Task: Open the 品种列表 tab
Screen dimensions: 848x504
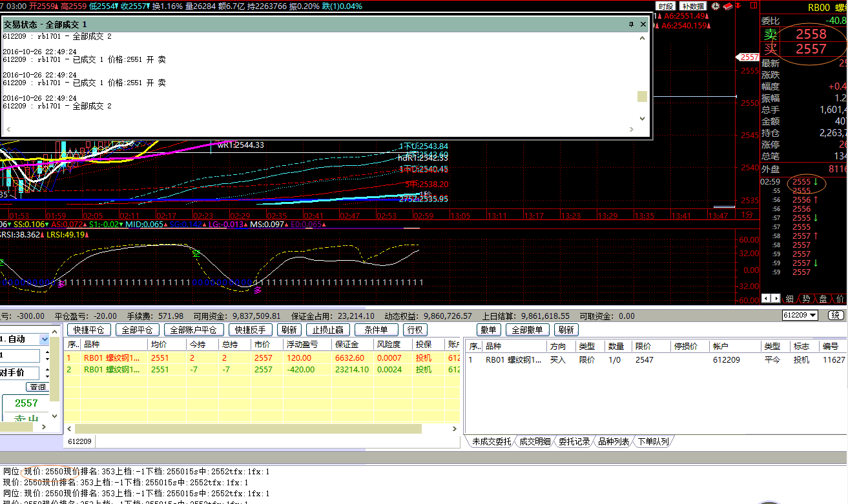Action: [614, 441]
